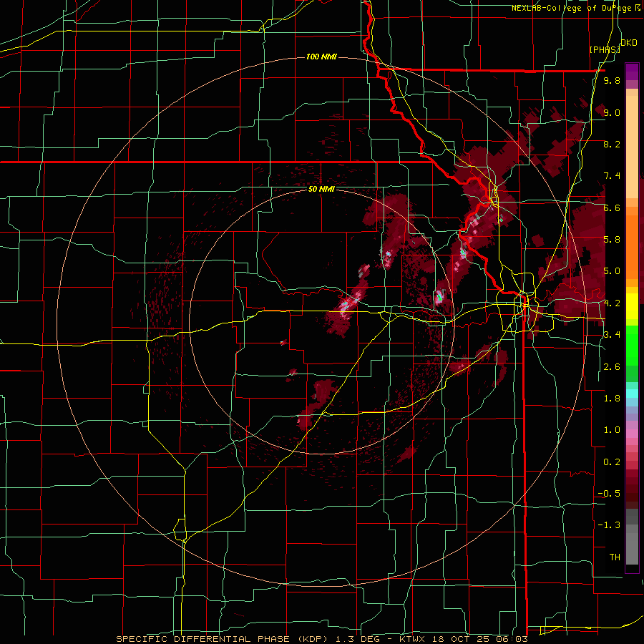Click the 3.4 value on the color scale
The height and width of the screenshot is (644, 644).
(x=612, y=335)
